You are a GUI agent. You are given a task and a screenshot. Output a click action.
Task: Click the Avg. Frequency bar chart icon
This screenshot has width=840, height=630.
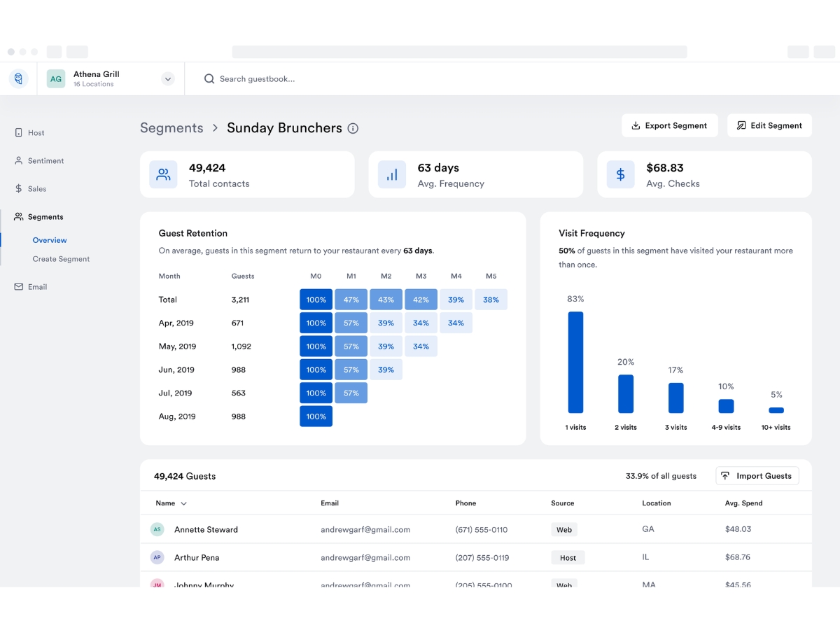tap(392, 174)
